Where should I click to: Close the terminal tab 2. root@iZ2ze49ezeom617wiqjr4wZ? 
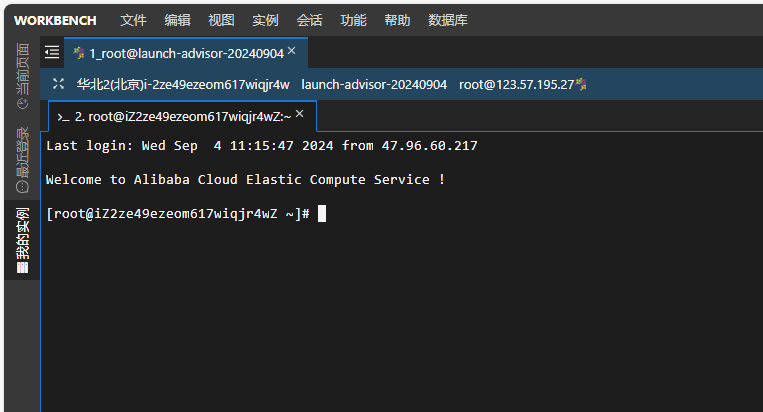300,113
